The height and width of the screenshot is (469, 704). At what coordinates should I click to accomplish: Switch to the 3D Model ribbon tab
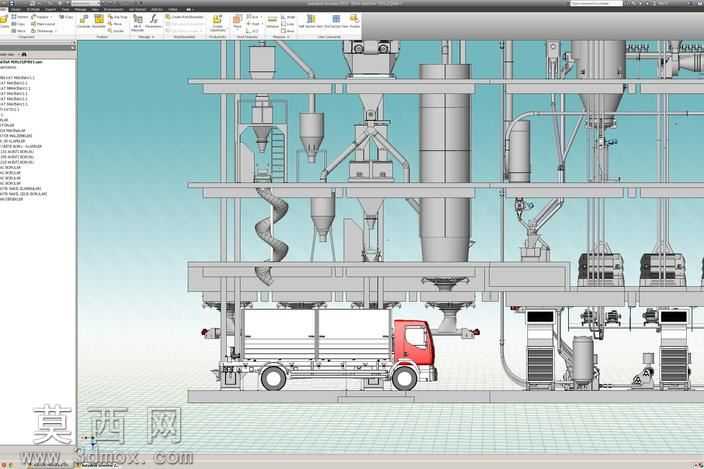pyautogui.click(x=33, y=9)
